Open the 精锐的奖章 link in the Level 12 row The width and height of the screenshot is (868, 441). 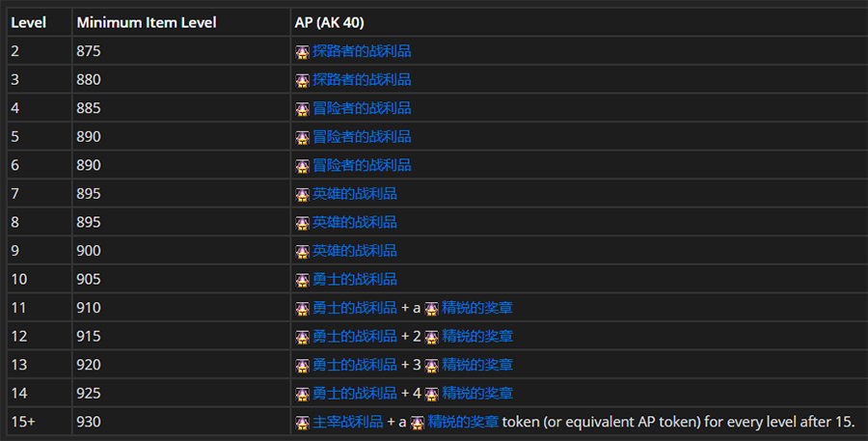[477, 336]
